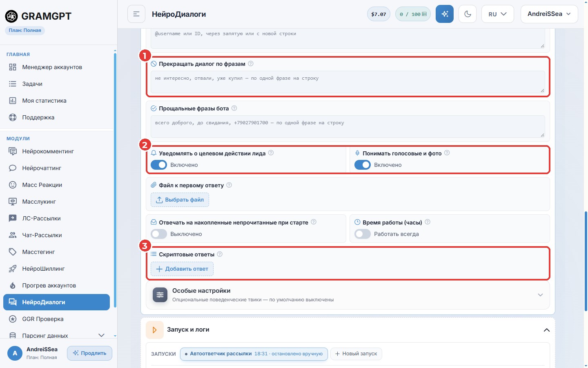Click the orange play icon of Запуск и логи
Screen dimensions: 588x368
(155, 330)
